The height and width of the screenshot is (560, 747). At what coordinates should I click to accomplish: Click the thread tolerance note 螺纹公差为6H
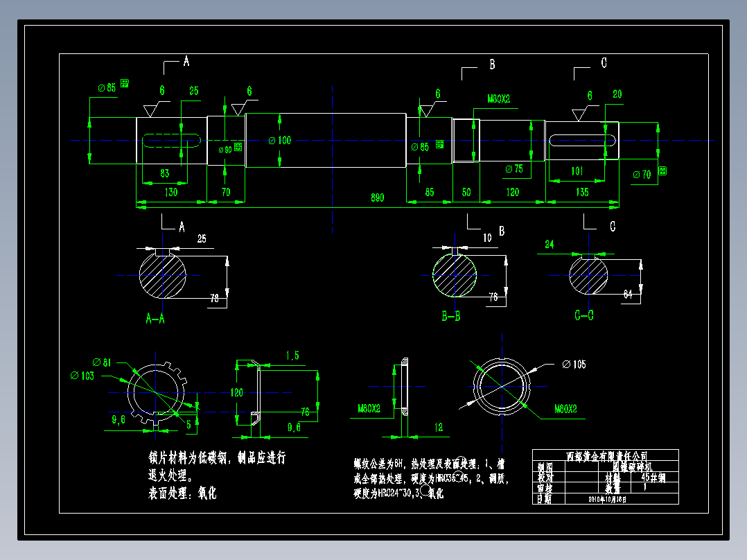[x=379, y=464]
